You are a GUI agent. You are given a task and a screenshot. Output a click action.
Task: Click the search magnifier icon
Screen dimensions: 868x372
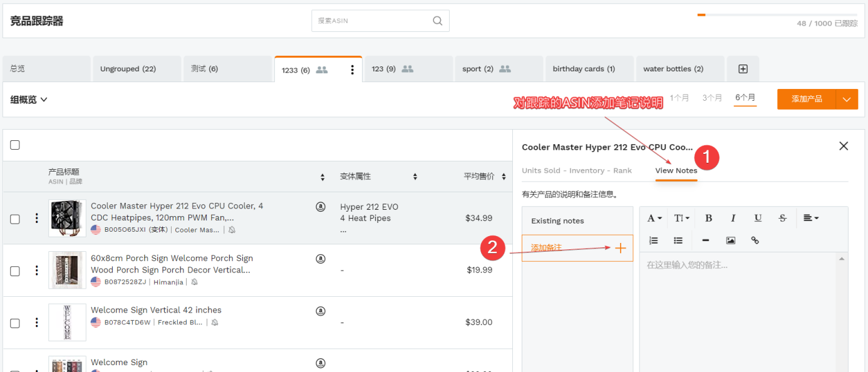click(437, 21)
